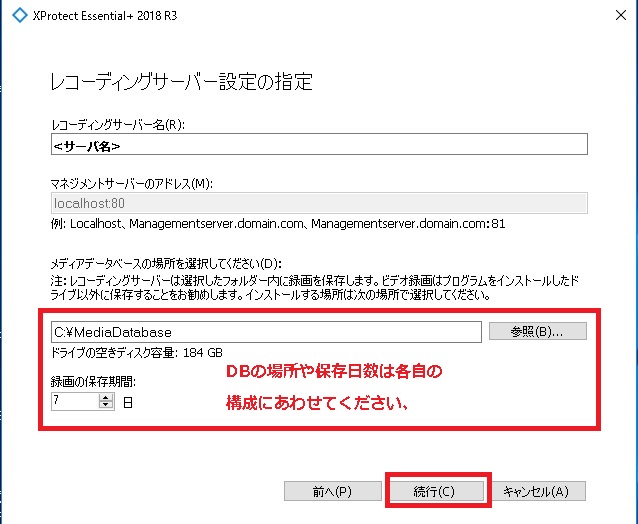The image size is (638, 524).
Task: Click the XProtect Essential+ 2018 R3 title text
Action: point(105,16)
